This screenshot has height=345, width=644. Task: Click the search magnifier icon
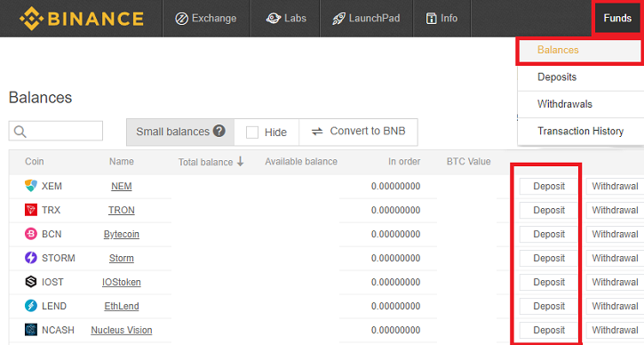[x=20, y=132]
